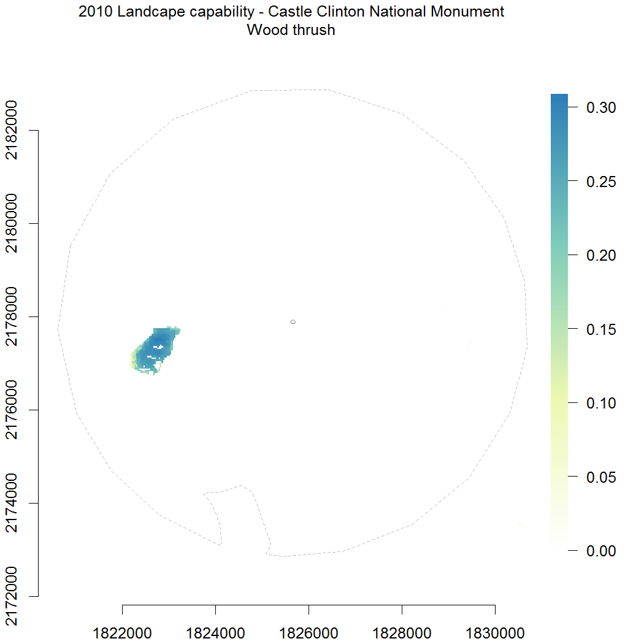
Task: Select the x-axis label 1824000
Action: (x=216, y=634)
